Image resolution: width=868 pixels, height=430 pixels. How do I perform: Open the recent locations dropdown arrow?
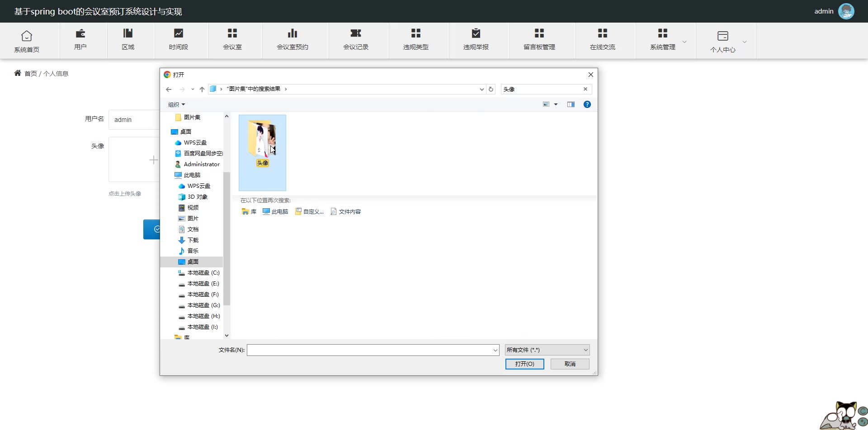pos(193,89)
